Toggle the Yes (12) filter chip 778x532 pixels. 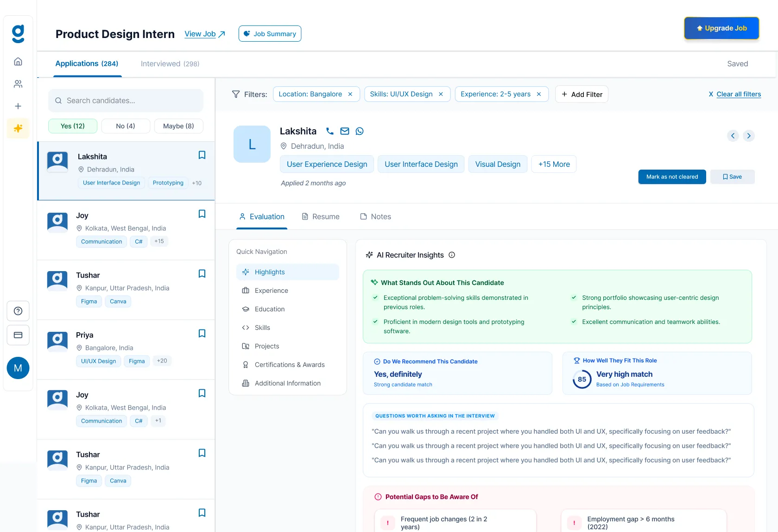click(x=73, y=126)
